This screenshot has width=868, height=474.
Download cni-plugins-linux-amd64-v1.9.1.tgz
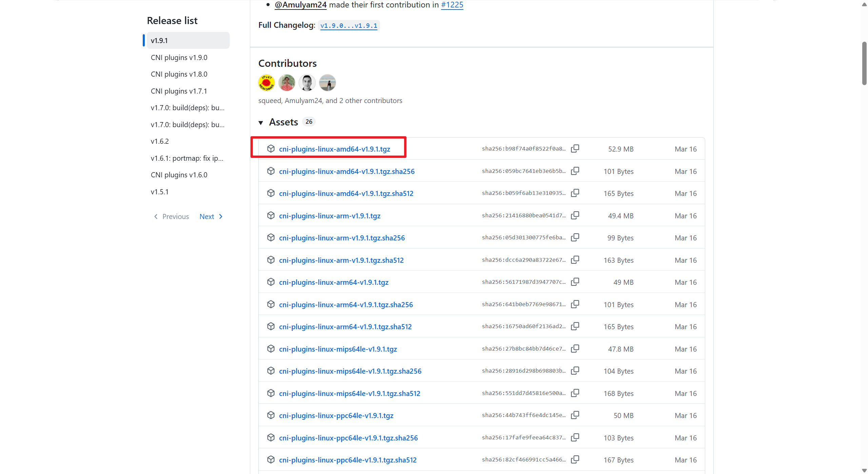coord(334,149)
